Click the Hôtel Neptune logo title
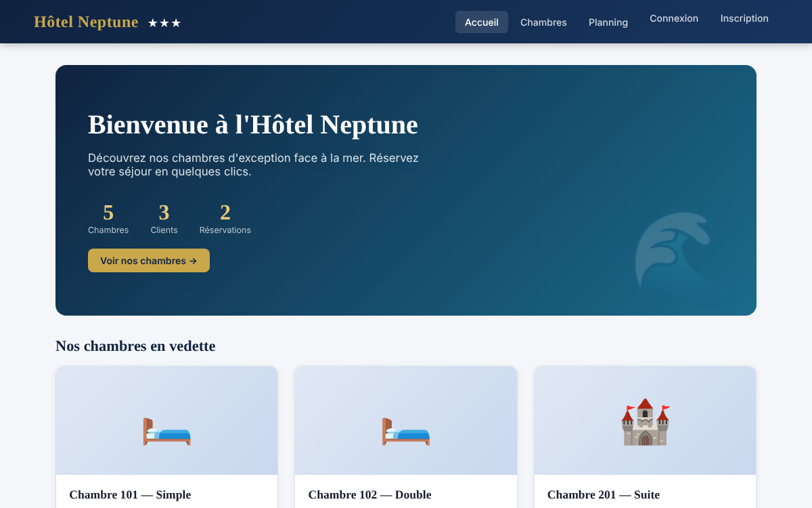The height and width of the screenshot is (508, 812). tap(86, 22)
